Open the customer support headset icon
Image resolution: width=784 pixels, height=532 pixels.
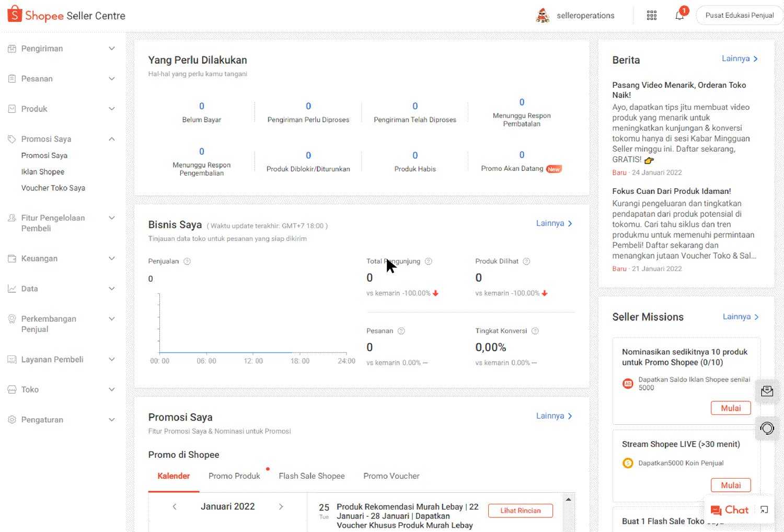(x=767, y=429)
